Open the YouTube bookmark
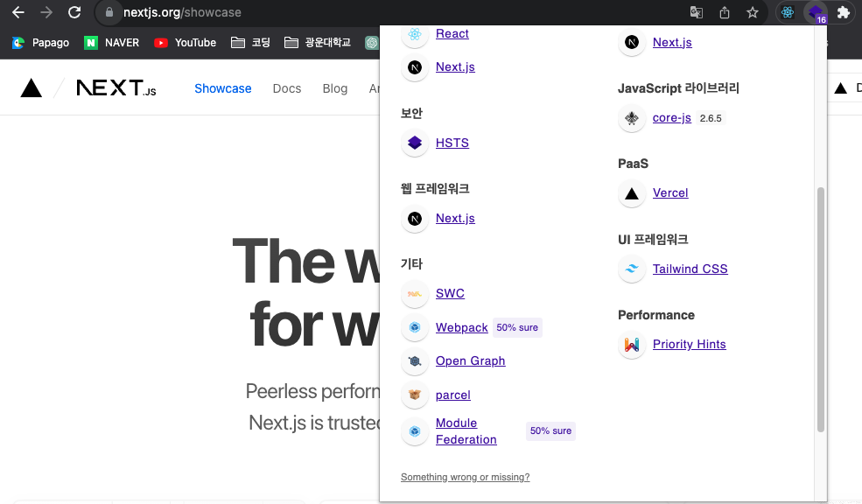This screenshot has height=504, width=862. [x=186, y=42]
